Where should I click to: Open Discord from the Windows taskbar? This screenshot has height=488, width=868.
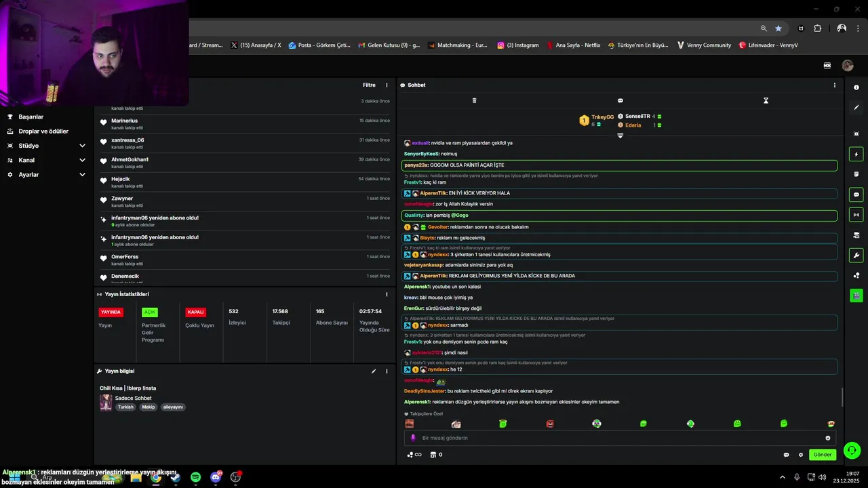point(216,477)
